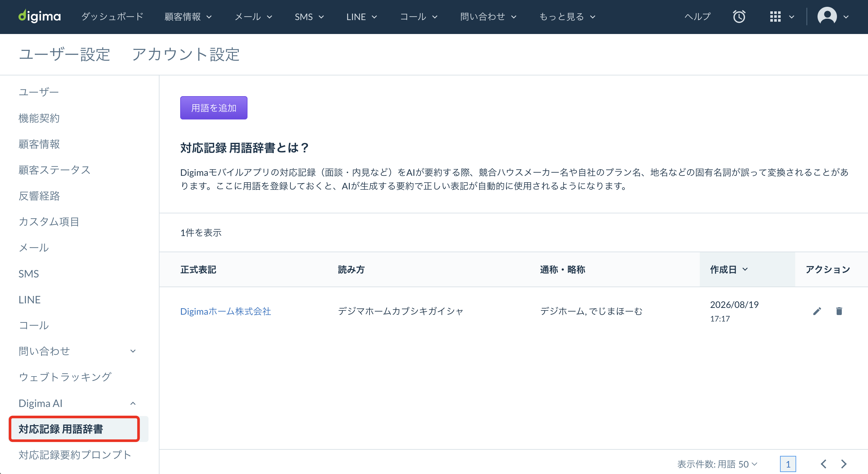
Task: Expand the メール top navigation menu
Action: coord(253,17)
